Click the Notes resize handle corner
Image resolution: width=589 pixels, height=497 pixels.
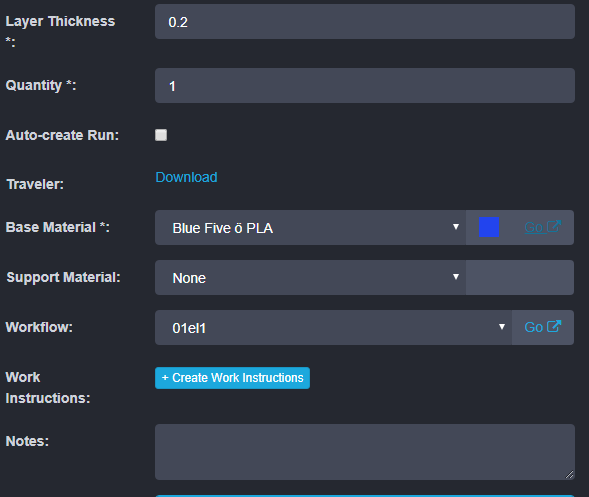tap(569, 474)
